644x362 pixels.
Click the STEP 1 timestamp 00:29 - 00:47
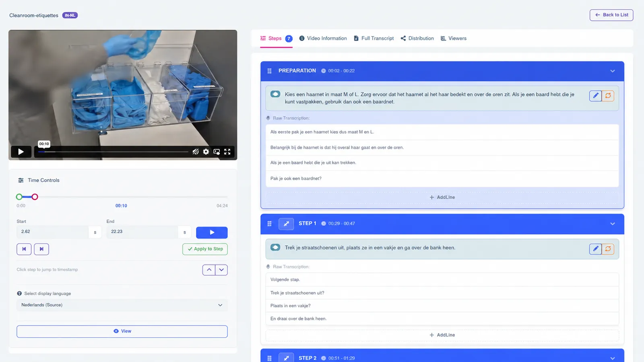point(342,224)
